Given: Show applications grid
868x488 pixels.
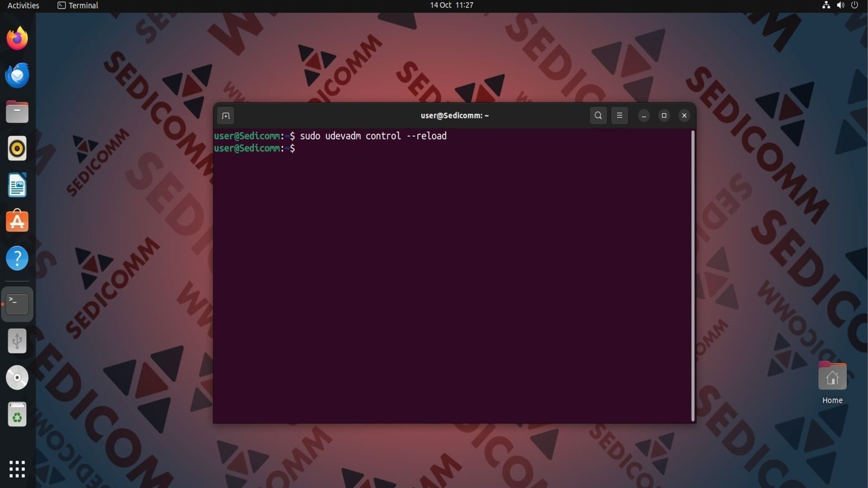Looking at the screenshot, I should point(17,469).
